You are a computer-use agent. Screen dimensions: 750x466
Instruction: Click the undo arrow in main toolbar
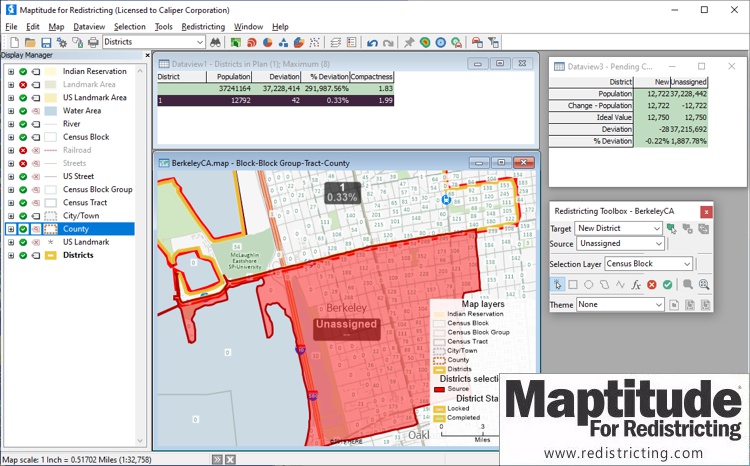click(x=373, y=42)
